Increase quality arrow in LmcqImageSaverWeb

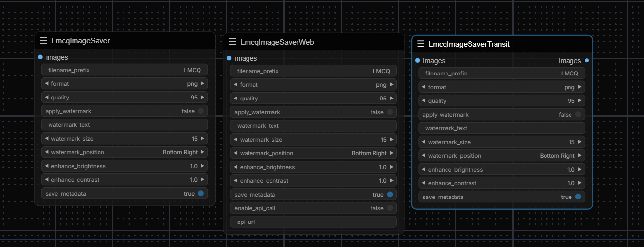point(391,99)
